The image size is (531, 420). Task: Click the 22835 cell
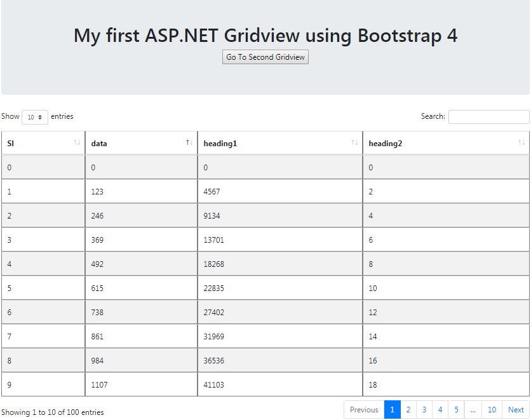(x=280, y=288)
